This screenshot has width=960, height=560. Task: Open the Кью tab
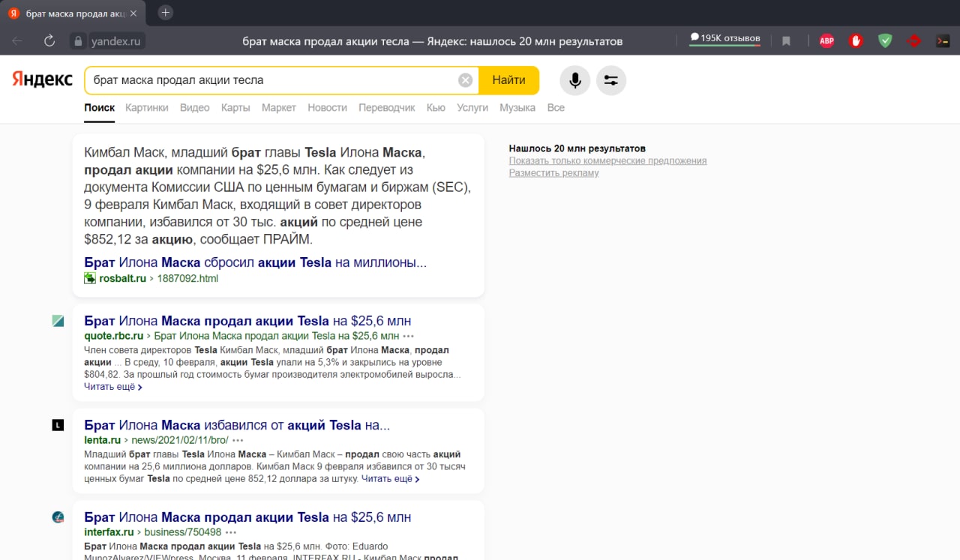pos(436,108)
